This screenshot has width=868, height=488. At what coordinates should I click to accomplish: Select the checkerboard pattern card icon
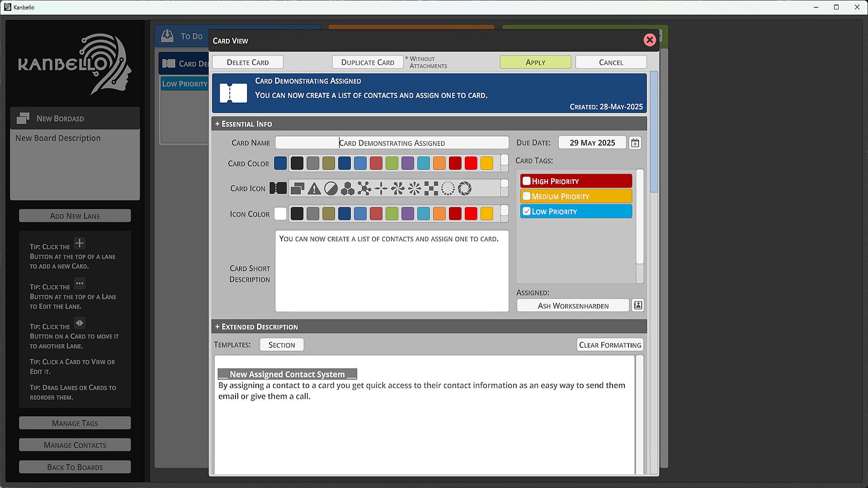point(431,188)
